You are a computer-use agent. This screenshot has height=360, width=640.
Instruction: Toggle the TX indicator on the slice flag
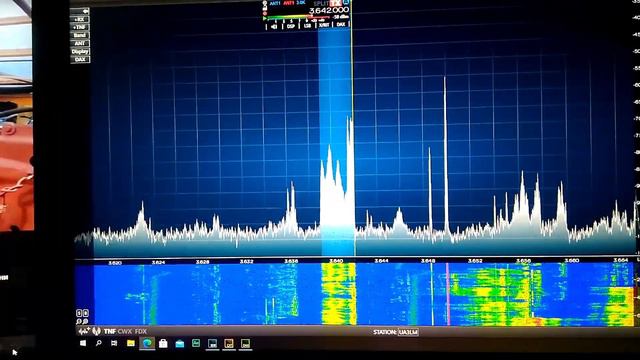point(336,3)
